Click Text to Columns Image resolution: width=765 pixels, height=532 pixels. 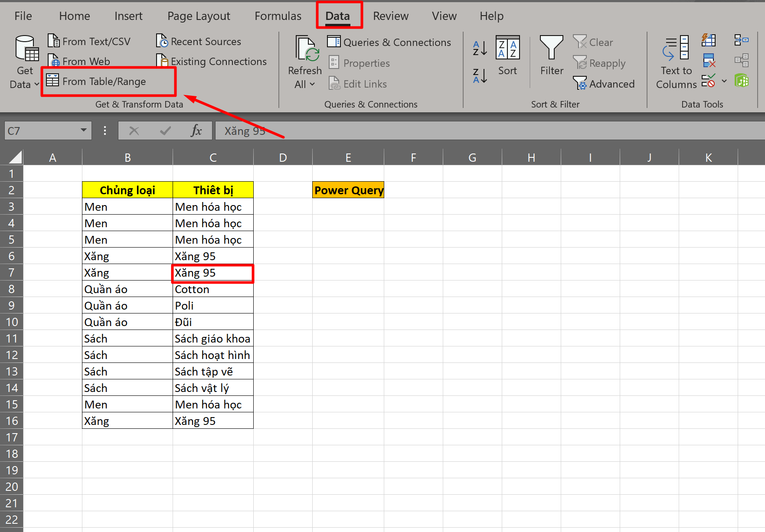pos(675,61)
